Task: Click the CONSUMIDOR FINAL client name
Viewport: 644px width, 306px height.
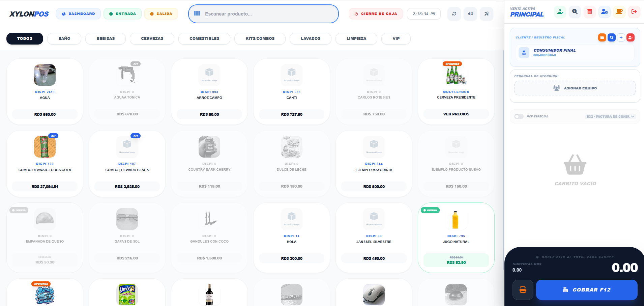Action: 555,50
